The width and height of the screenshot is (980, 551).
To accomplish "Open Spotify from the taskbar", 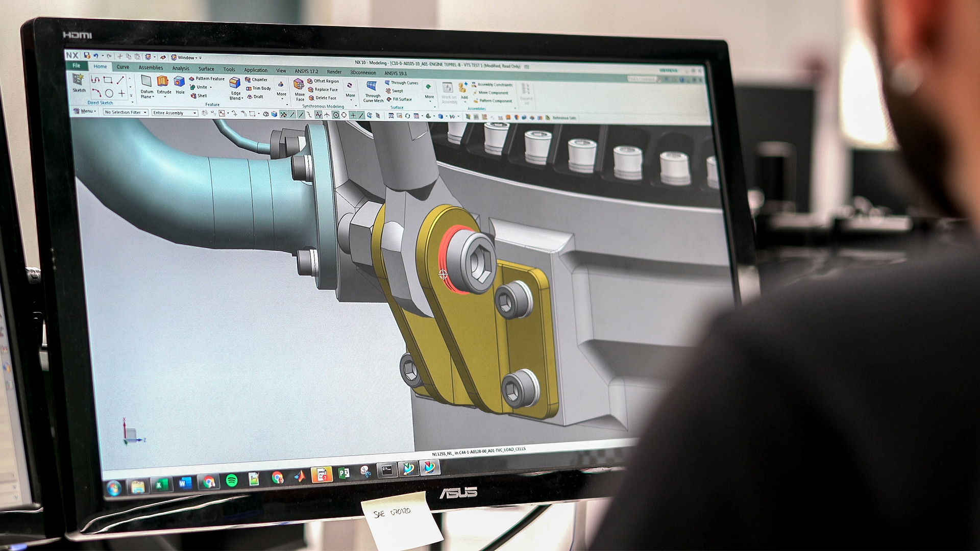I will [x=231, y=480].
